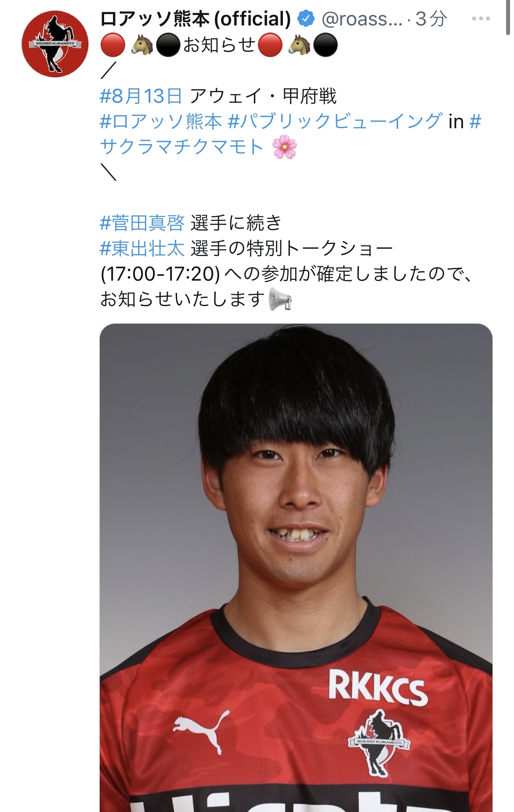Open the #ロアッソ熊本 hashtag
The width and height of the screenshot is (514, 812).
click(161, 122)
